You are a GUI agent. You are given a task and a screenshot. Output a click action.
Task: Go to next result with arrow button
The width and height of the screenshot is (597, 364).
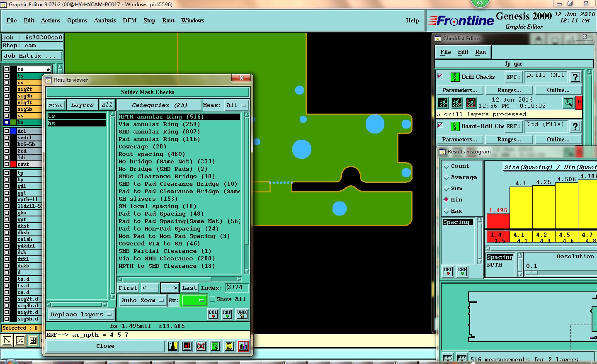(170, 288)
